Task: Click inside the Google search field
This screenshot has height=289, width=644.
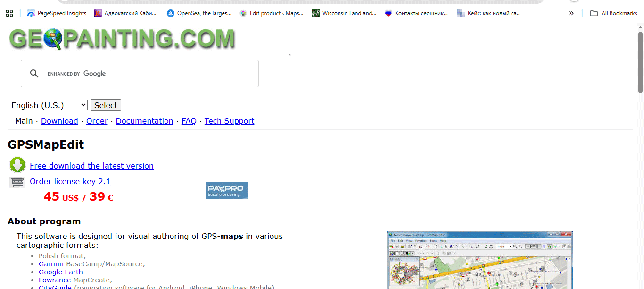Action: point(141,73)
